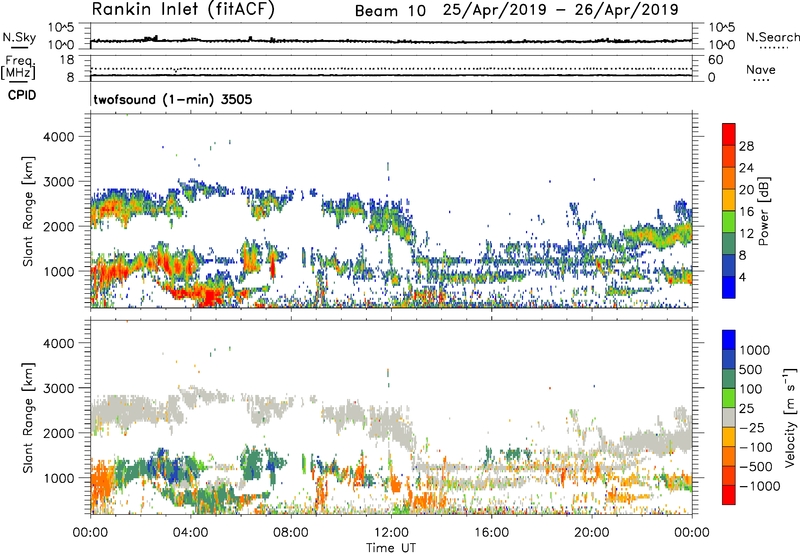Click the "-25" label on the velocity colorbar
Image resolution: width=800 pixels, height=554 pixels.
pyautogui.click(x=752, y=428)
